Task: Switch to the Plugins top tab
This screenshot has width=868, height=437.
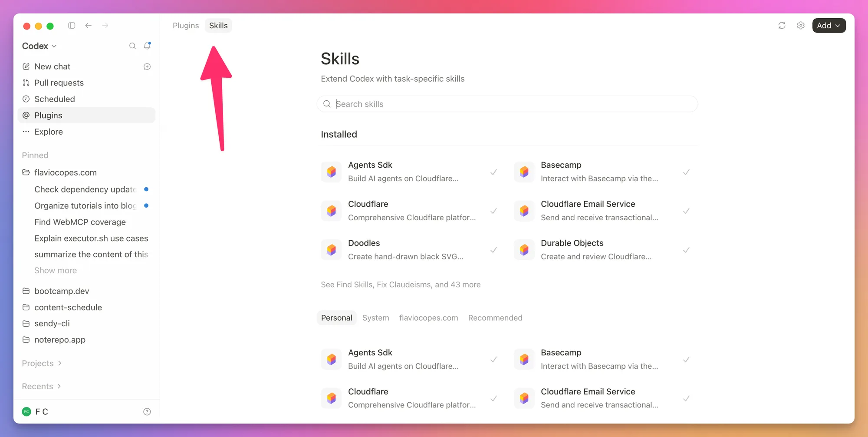Action: pos(186,26)
